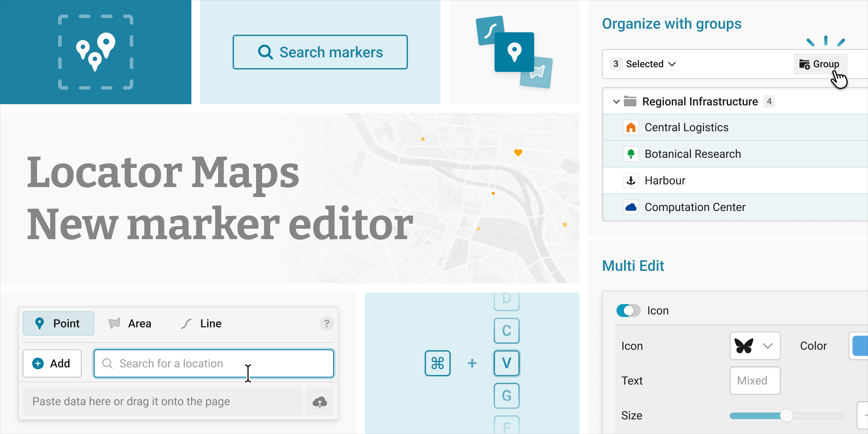Click the anchor icon for Harbour

coord(630,181)
